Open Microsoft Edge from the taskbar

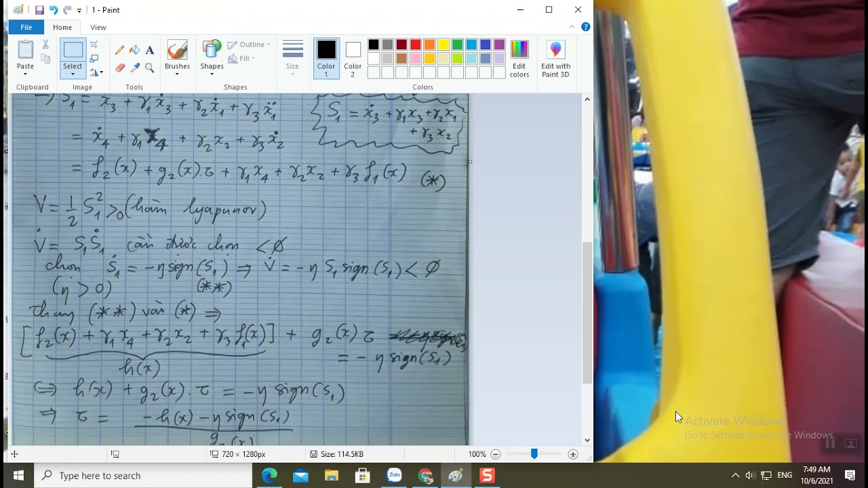pyautogui.click(x=269, y=476)
